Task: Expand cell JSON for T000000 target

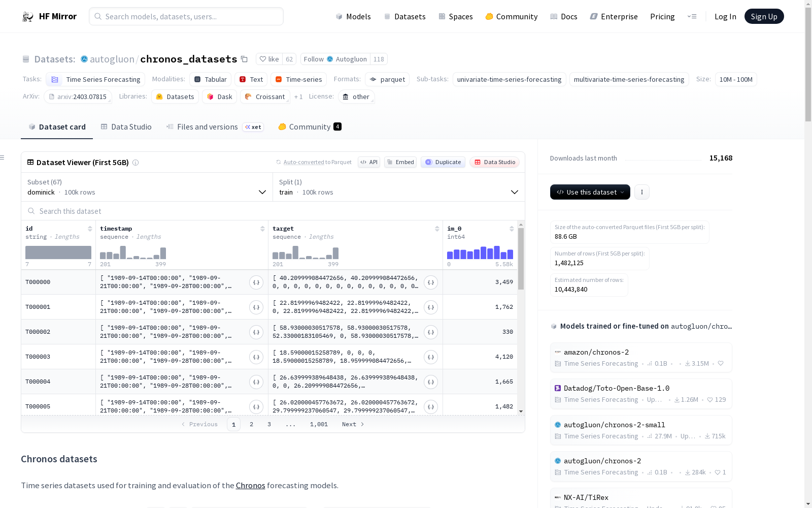Action: pos(431,282)
